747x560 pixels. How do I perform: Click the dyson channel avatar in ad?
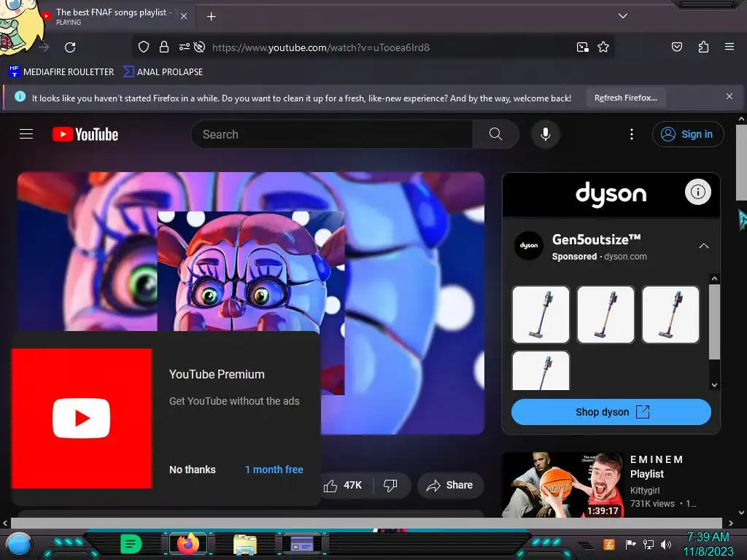click(528, 246)
